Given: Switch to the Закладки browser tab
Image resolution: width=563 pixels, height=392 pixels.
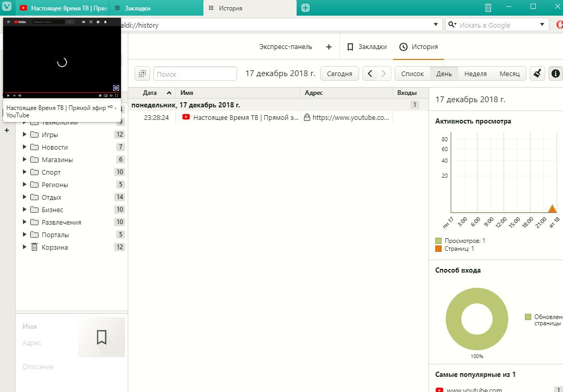Looking at the screenshot, I should point(155,8).
